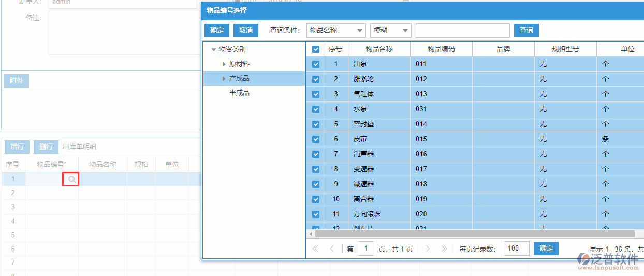644x276 pixels.
Task: Click the code cell 017
Action: point(441,169)
